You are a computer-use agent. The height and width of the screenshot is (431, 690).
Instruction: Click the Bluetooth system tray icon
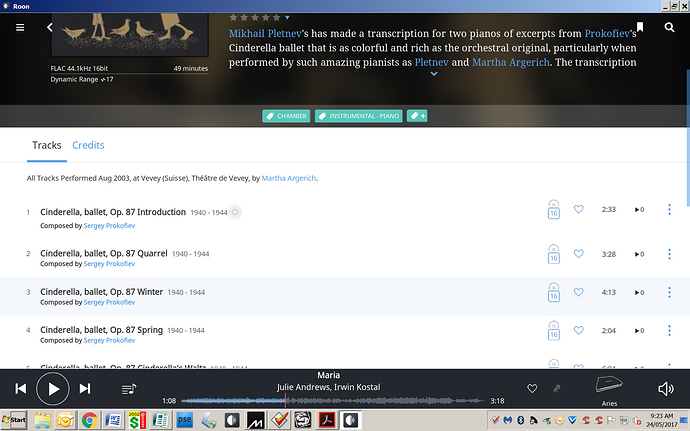pos(521,420)
